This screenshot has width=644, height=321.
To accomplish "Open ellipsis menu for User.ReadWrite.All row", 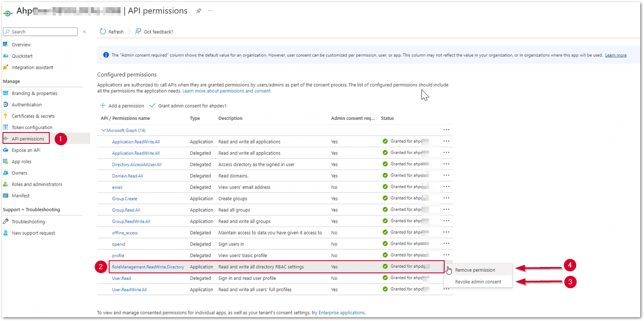I will pos(446,289).
